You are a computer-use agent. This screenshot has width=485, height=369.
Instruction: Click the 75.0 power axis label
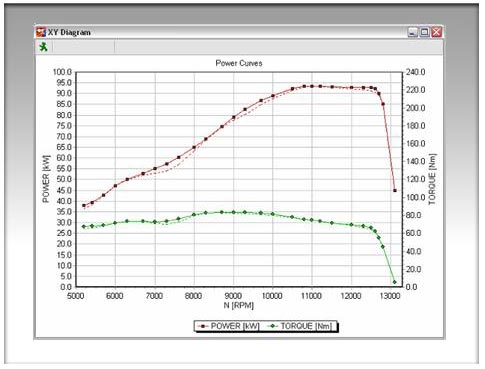pyautogui.click(x=64, y=126)
